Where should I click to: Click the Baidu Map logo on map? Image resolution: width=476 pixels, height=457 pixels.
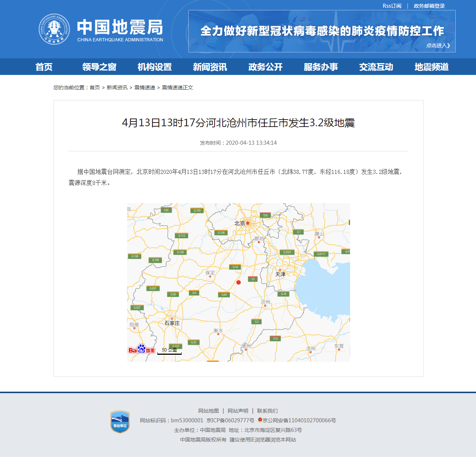point(141,349)
